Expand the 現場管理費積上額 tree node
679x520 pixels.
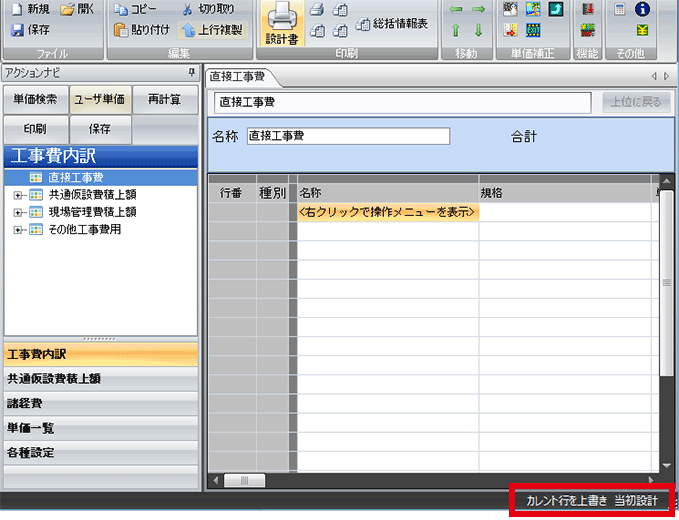click(x=17, y=213)
